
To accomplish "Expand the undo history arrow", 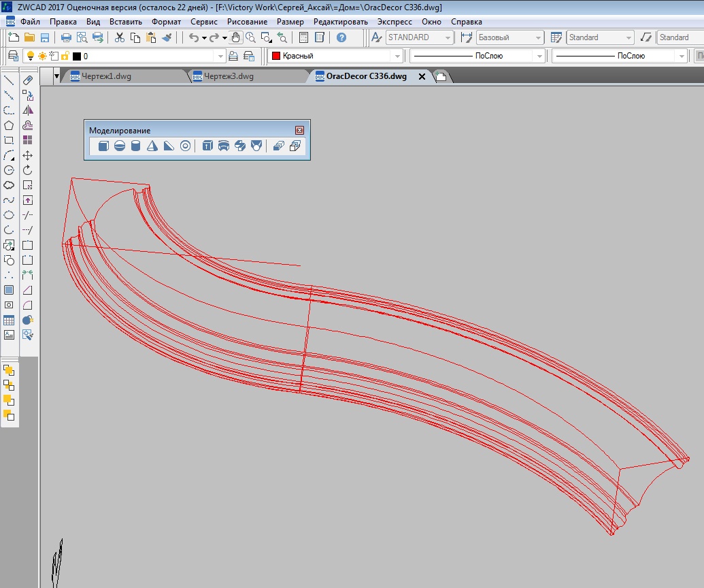I will (x=204, y=38).
